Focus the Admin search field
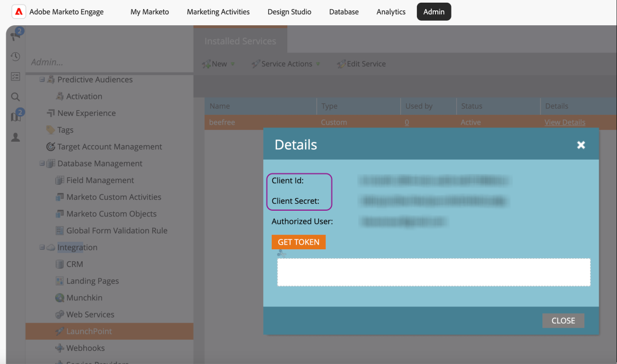 [110, 62]
